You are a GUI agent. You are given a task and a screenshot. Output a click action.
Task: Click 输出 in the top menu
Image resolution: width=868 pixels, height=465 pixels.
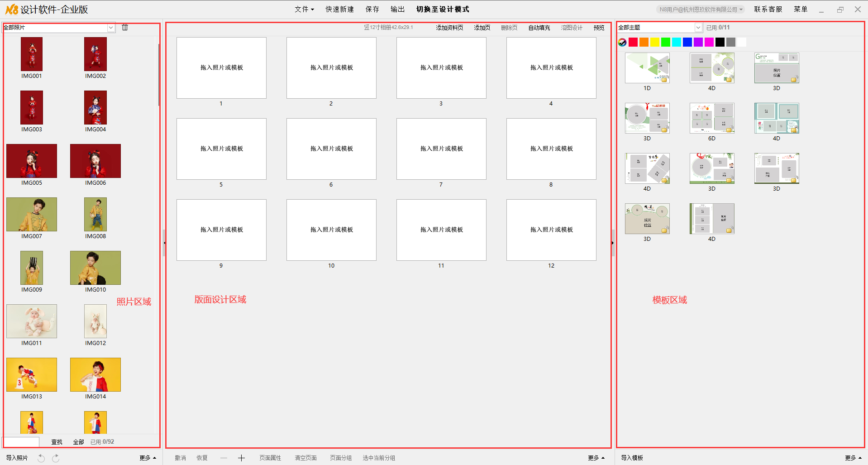(x=397, y=9)
